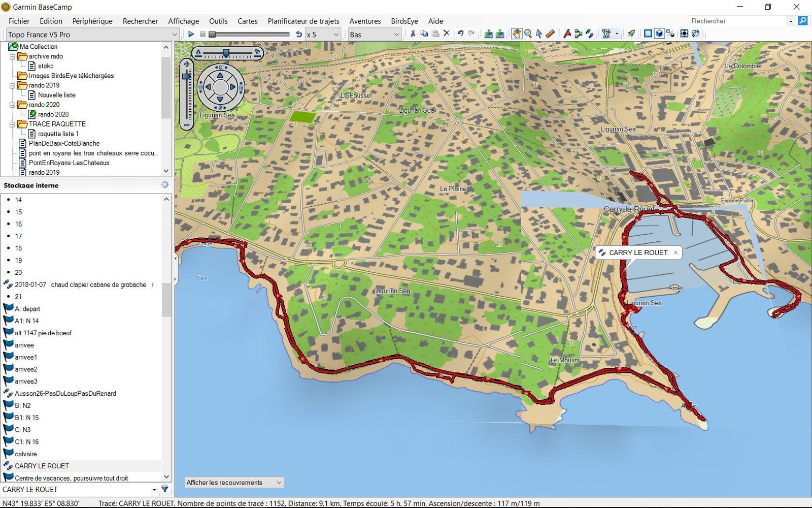Select alt 1147 pie de boeuf waypoint

[x=43, y=333]
